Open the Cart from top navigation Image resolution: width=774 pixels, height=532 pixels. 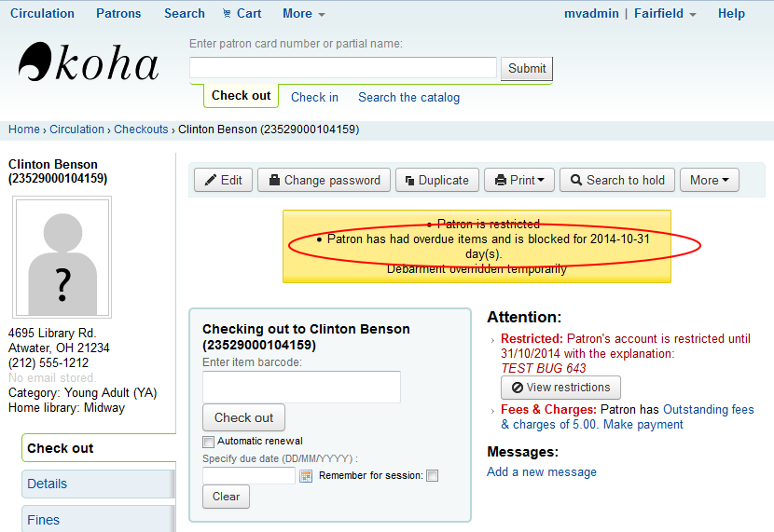[242, 13]
